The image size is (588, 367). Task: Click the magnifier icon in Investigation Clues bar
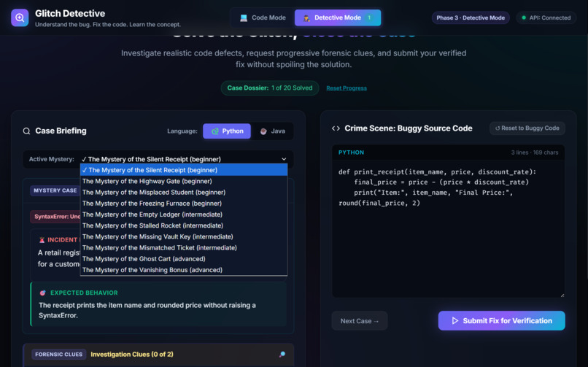[x=282, y=355]
